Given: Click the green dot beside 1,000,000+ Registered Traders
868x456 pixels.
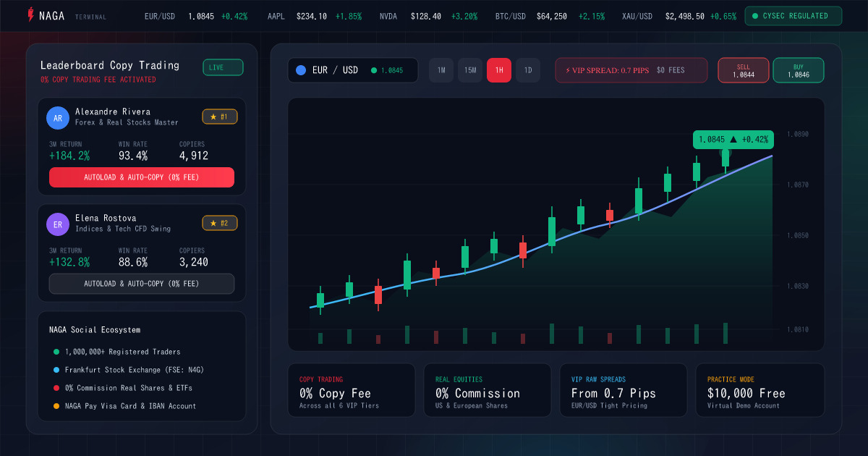Looking at the screenshot, I should [56, 352].
